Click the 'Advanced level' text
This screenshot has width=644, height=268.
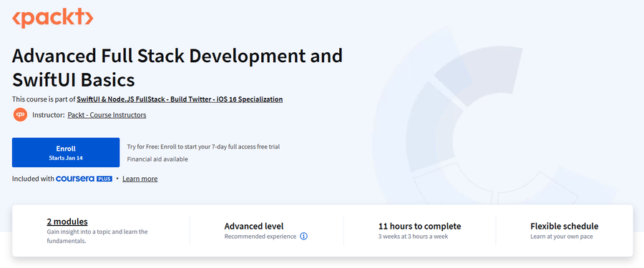254,226
